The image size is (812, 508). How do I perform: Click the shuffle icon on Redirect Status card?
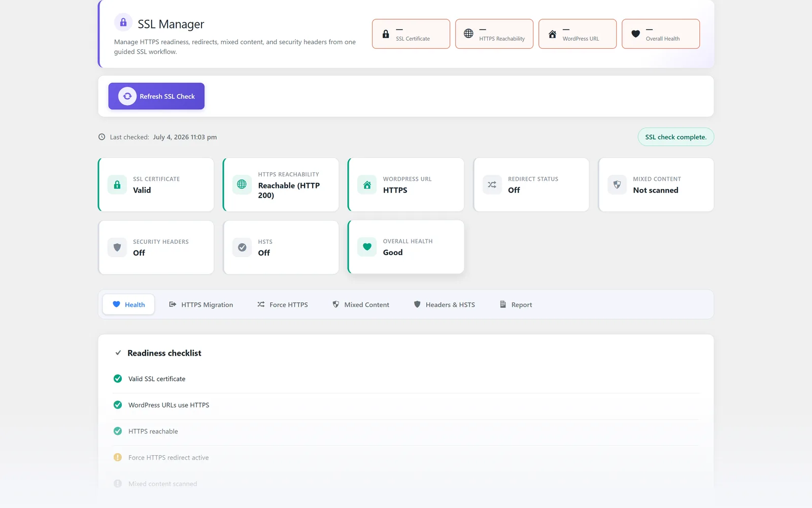tap(492, 184)
